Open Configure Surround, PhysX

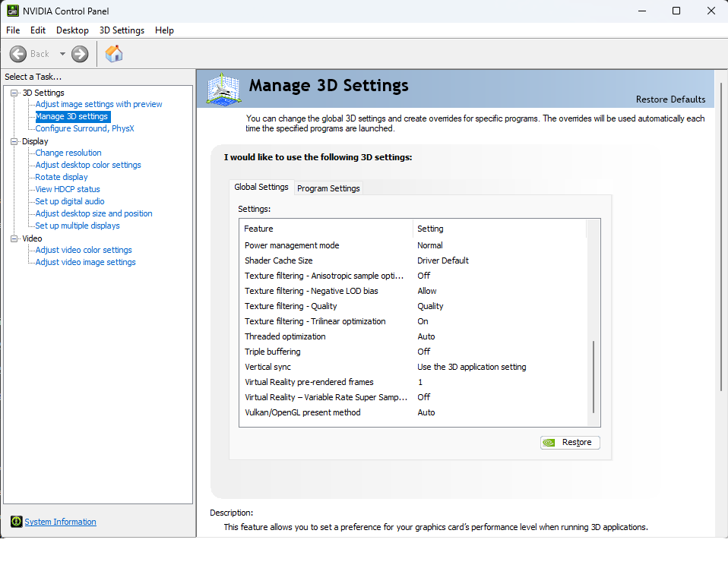pyautogui.click(x=84, y=128)
